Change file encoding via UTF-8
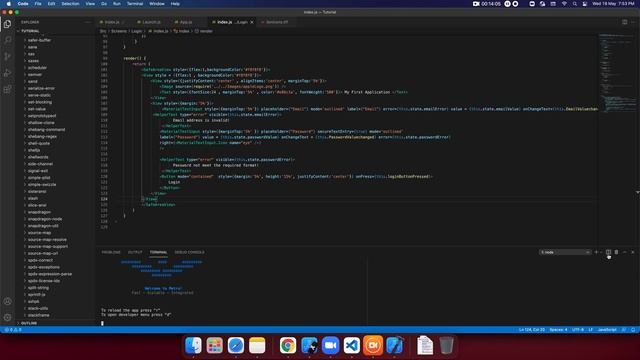Viewport: 640px width, 360px height. pyautogui.click(x=578, y=330)
